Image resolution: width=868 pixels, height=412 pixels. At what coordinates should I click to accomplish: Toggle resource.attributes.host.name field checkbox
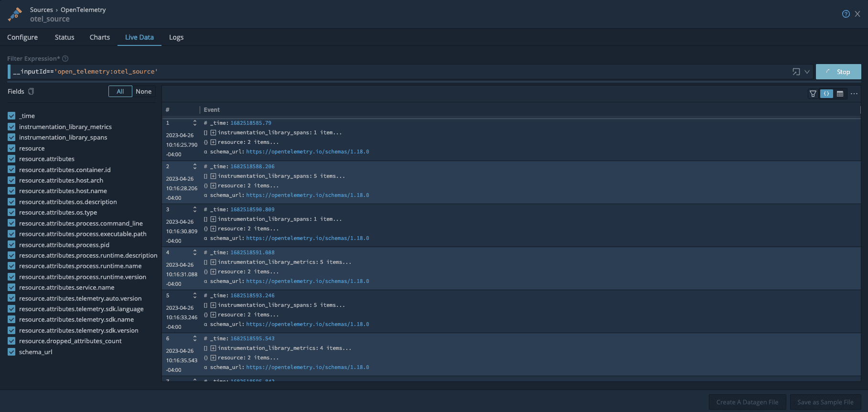tap(11, 191)
